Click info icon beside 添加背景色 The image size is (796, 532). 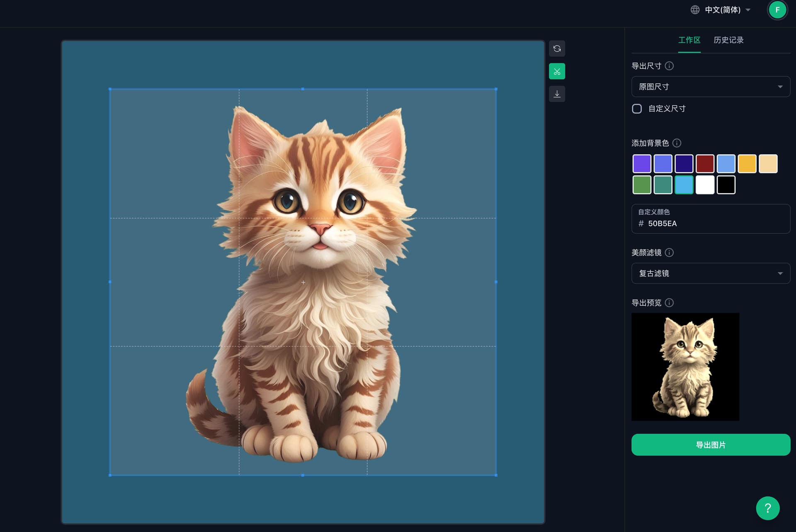click(677, 143)
